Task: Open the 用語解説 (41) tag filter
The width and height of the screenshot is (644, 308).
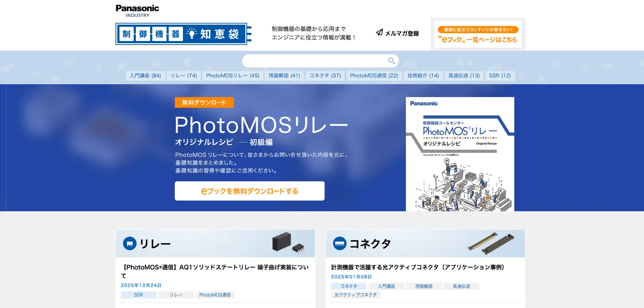Action: (x=284, y=76)
